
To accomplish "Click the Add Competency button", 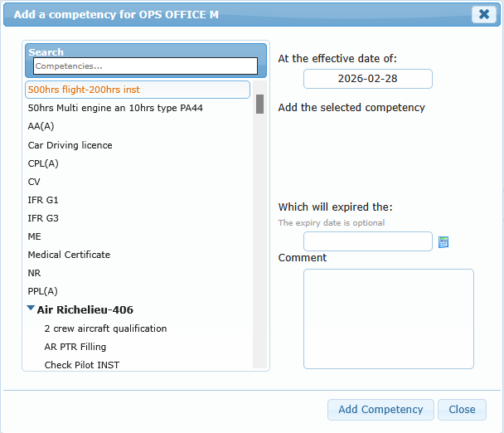I will pyautogui.click(x=380, y=409).
